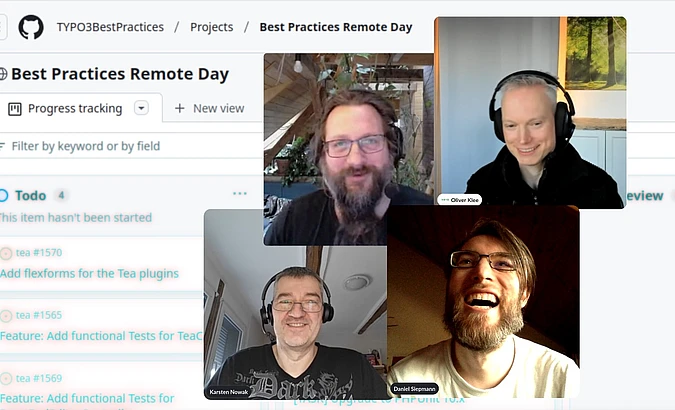Click the open-issue icon for tea #1565

(x=6, y=316)
